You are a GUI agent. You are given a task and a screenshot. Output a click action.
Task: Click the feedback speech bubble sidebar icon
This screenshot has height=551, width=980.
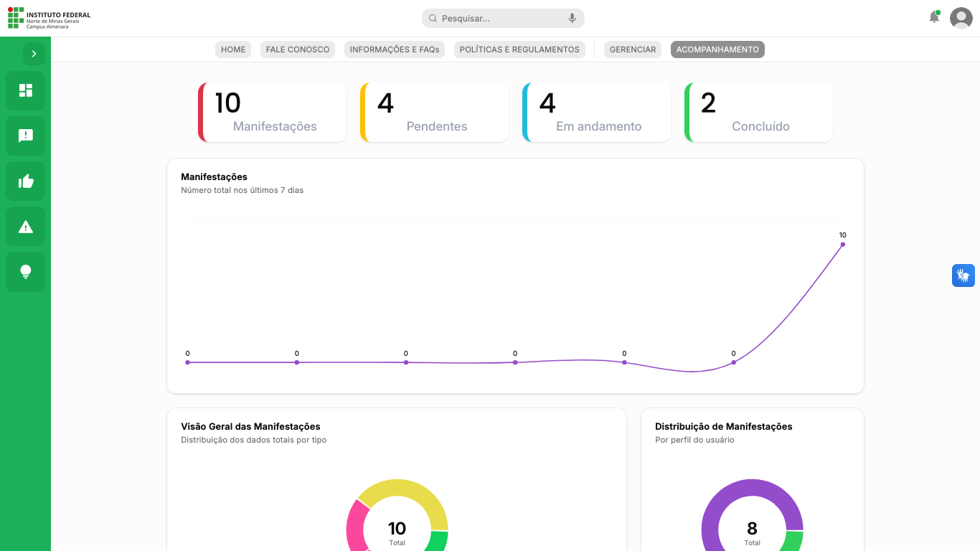26,136
